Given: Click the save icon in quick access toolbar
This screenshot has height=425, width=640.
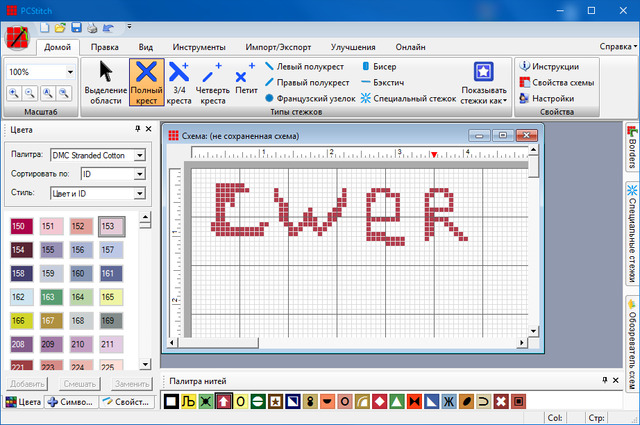Looking at the screenshot, I should tap(76, 26).
